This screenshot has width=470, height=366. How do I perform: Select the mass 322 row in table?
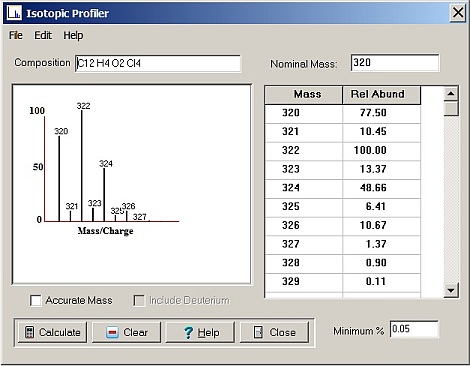pyautogui.click(x=343, y=150)
